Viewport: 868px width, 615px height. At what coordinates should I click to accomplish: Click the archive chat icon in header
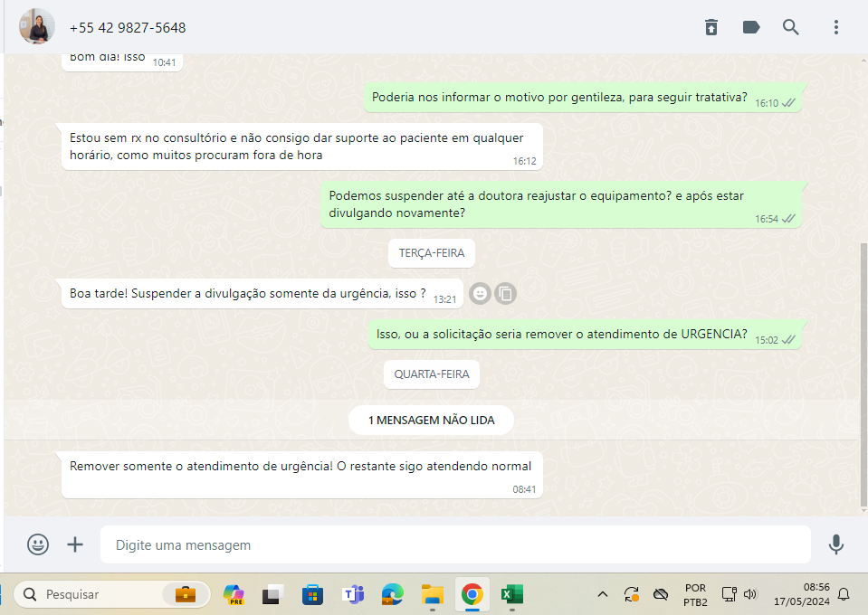pyautogui.click(x=711, y=27)
